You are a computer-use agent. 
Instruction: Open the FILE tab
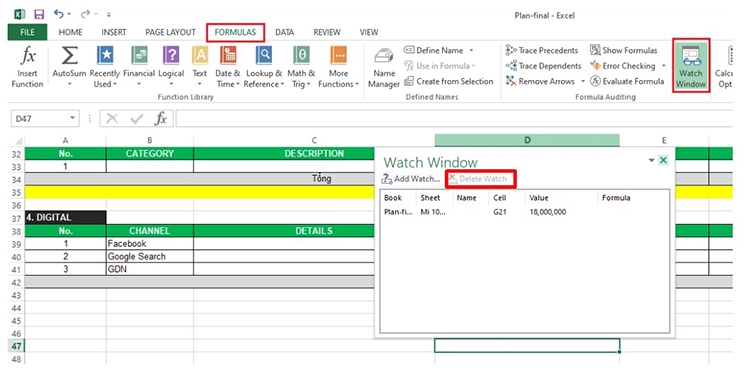pos(27,32)
